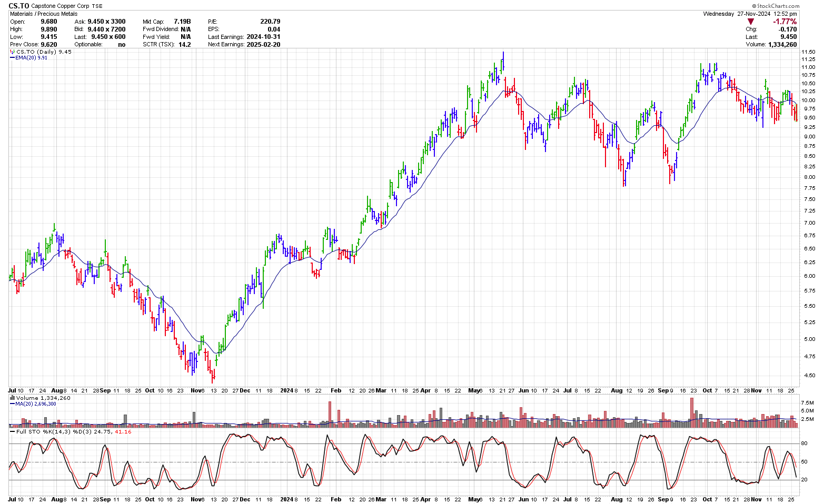
Task: Click the Prev Close value 9.620
Action: point(49,45)
